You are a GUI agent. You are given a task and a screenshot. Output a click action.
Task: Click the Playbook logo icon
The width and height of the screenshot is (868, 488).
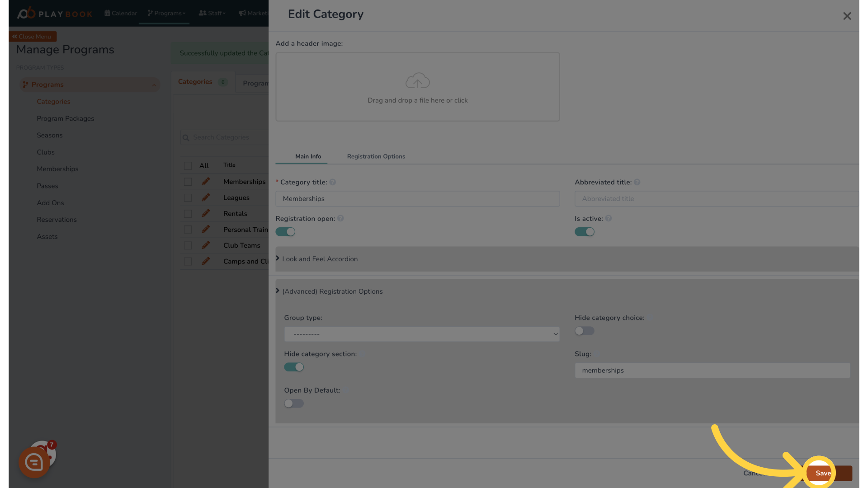[25, 12]
